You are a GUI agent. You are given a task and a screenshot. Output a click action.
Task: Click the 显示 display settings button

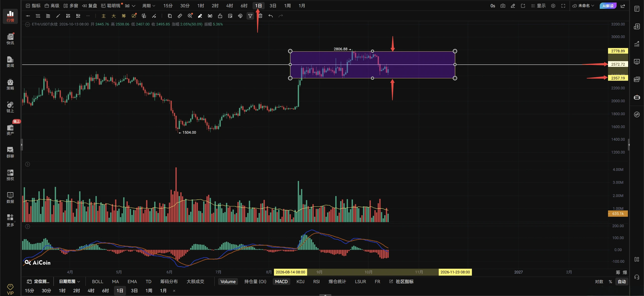pos(538,6)
